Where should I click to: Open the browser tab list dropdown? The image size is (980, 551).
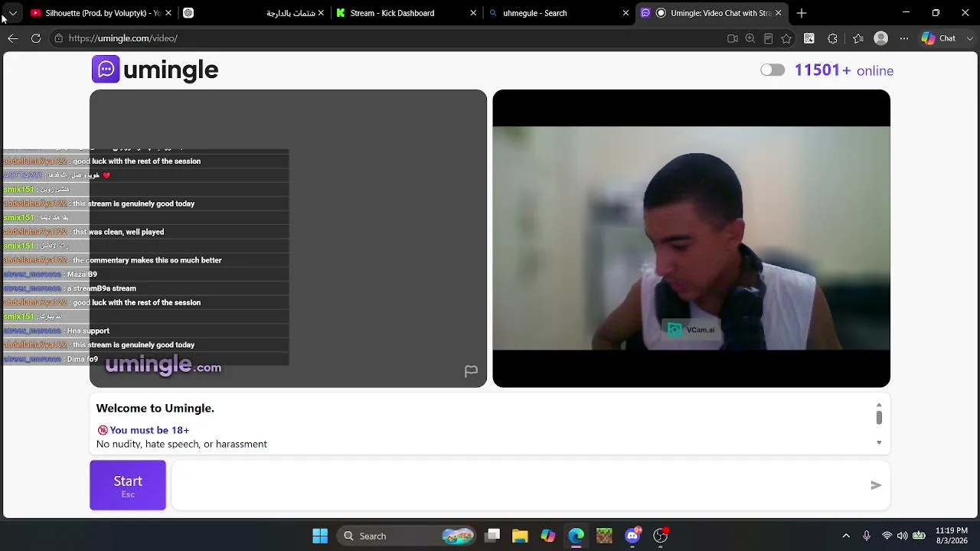(x=12, y=13)
